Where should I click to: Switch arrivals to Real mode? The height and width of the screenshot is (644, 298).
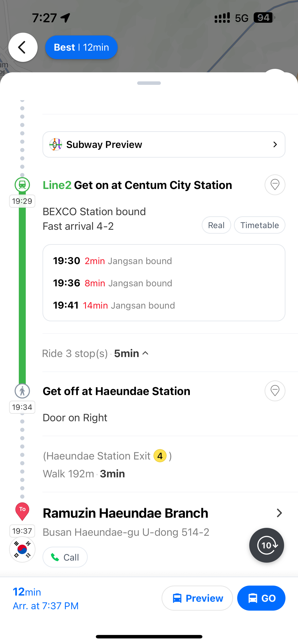(x=216, y=225)
